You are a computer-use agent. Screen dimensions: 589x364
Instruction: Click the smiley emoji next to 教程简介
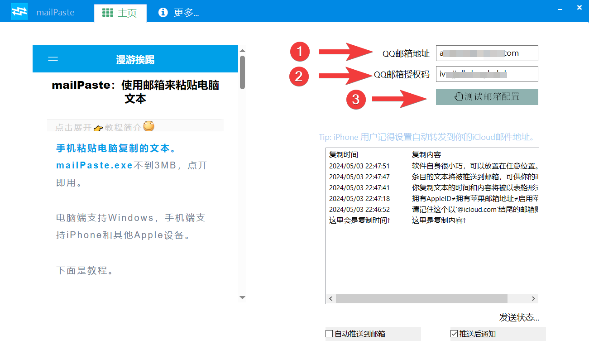click(x=148, y=126)
